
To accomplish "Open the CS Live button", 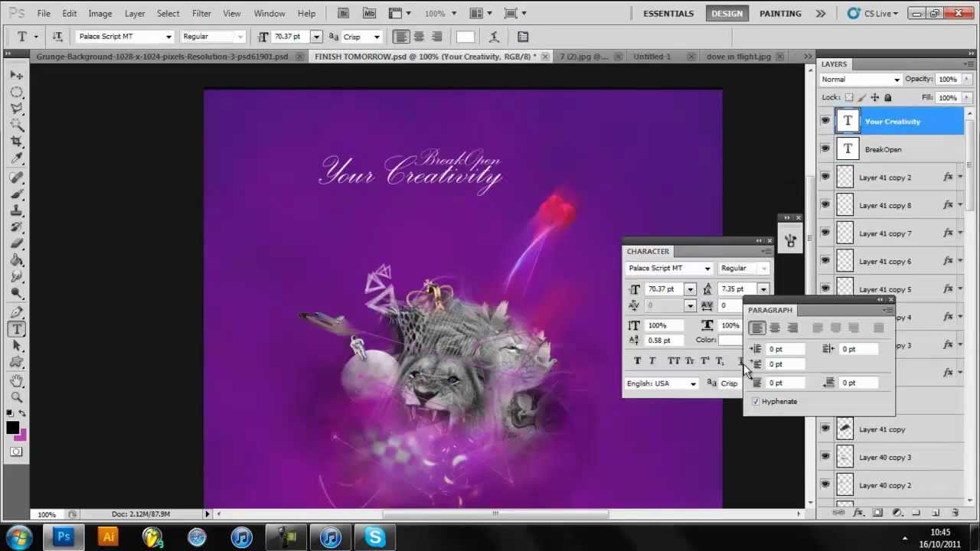I will (874, 13).
